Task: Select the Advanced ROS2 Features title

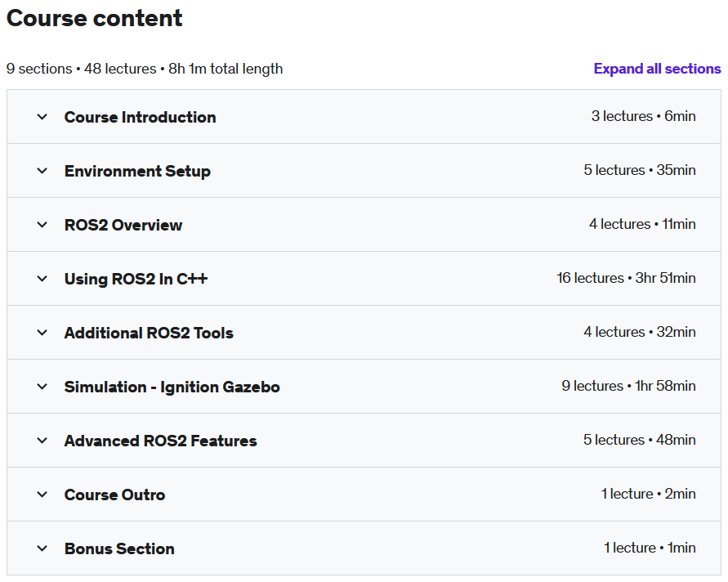Action: 161,441
